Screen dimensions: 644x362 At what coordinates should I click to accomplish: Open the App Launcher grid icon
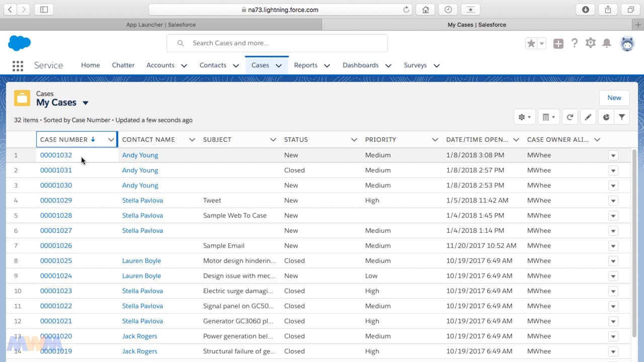18,65
